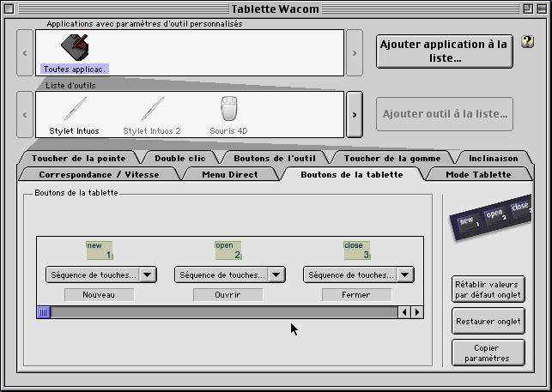Click the tablet buttons scrollbar thumb
The height and width of the screenshot is (392, 552).
pos(43,312)
